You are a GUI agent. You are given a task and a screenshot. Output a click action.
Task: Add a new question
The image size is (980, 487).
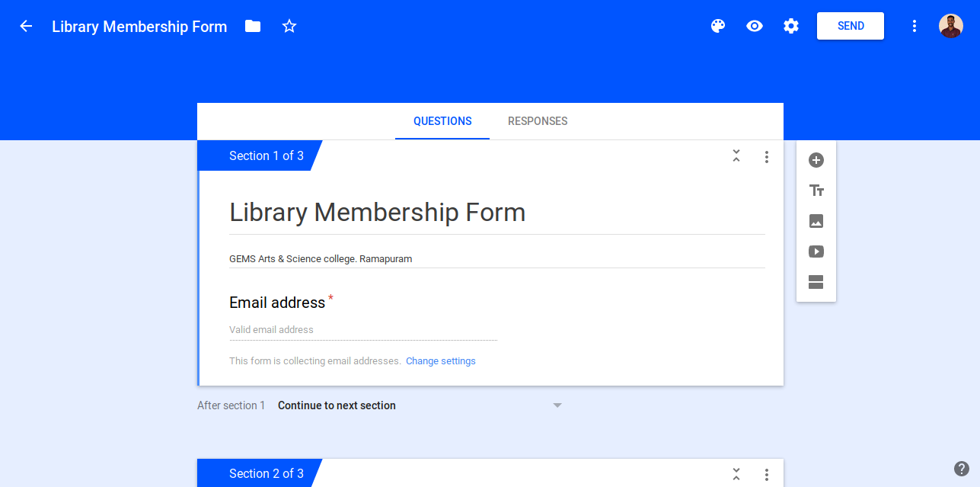point(816,160)
